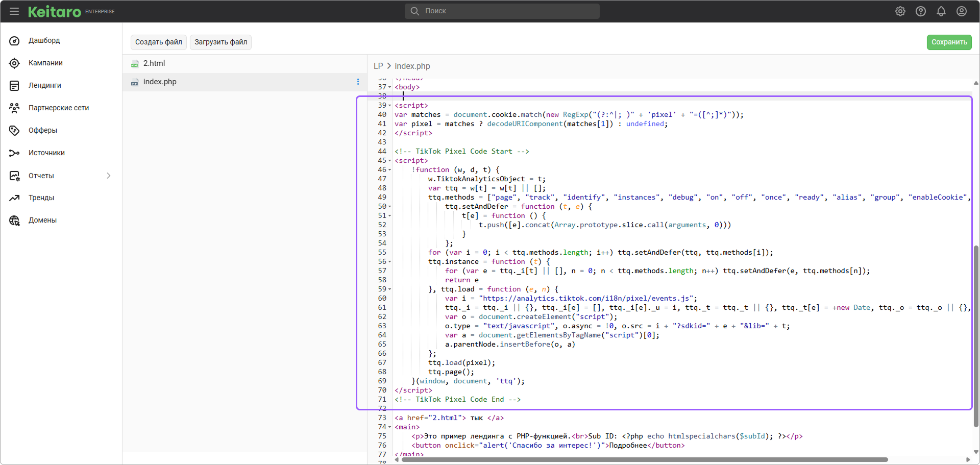Collapse code fold at line 50
The width and height of the screenshot is (980, 465).
(x=390, y=207)
